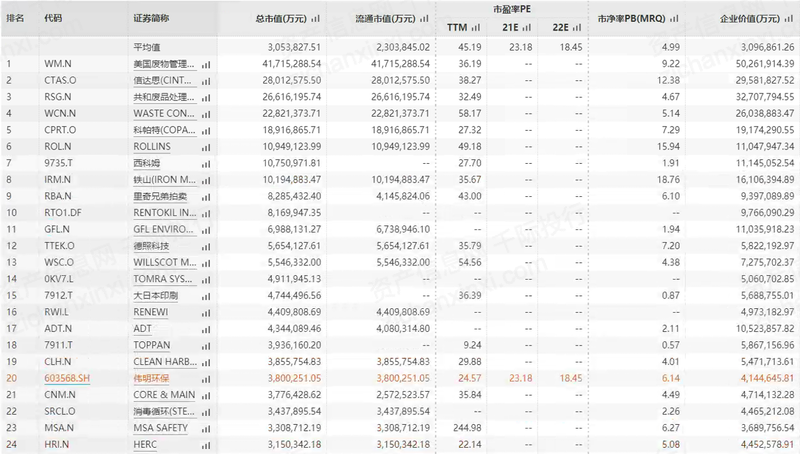800x454 pixels.
Task: Sort by 总市值(万元) column icon
Action: [x=315, y=19]
